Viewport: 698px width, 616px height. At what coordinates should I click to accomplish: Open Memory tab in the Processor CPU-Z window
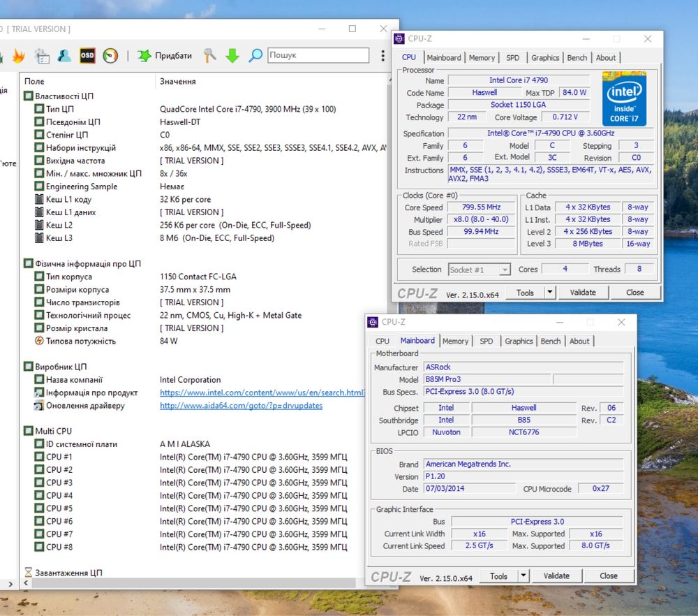[482, 58]
